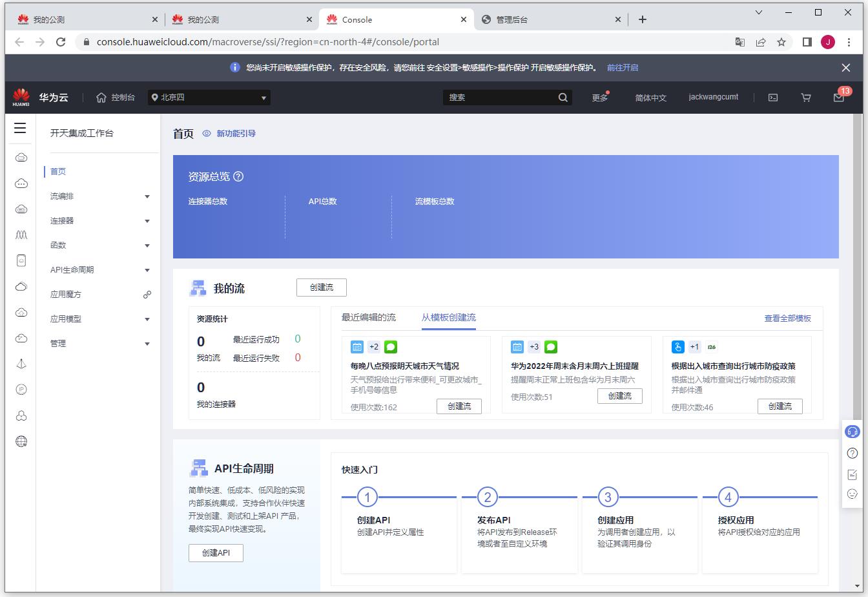This screenshot has width=868, height=597.
Task: Click the smiley face rating icon
Action: coord(852,494)
